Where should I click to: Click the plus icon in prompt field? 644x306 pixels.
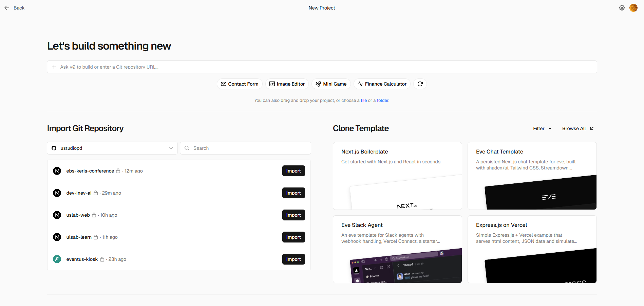[54, 67]
